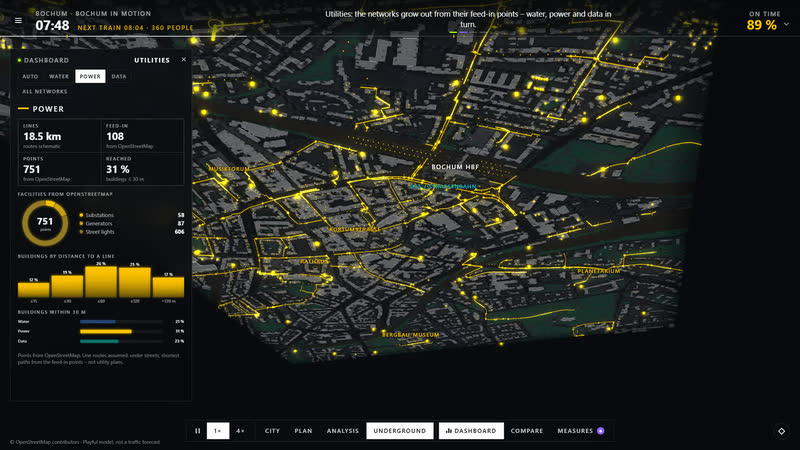Open the City view

(272, 431)
